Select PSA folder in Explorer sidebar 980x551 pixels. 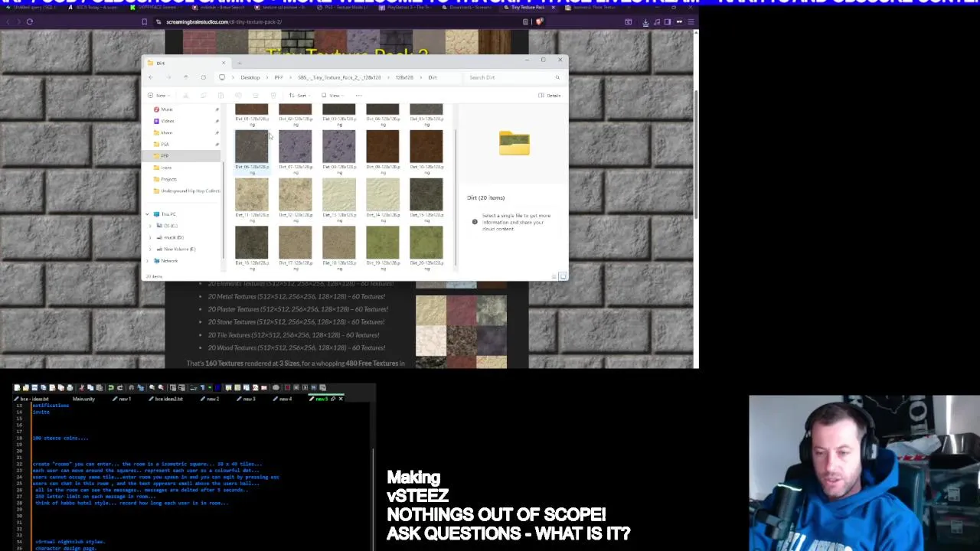(x=165, y=144)
